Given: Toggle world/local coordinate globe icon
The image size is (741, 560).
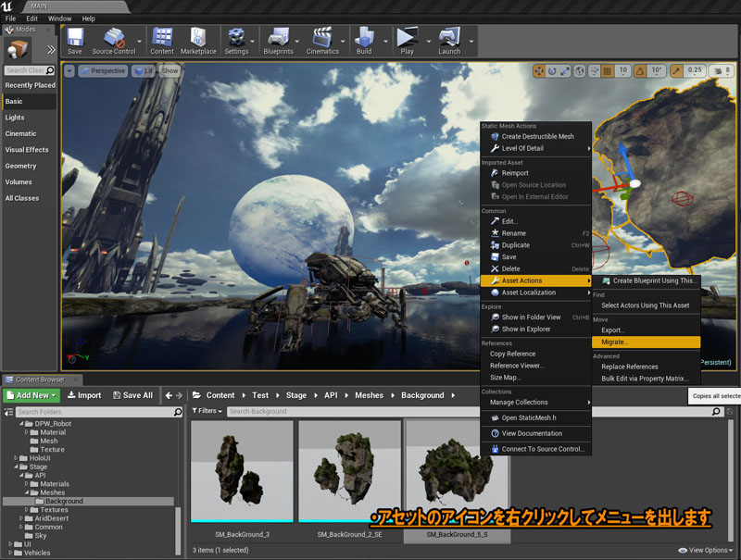Looking at the screenshot, I should (x=580, y=71).
